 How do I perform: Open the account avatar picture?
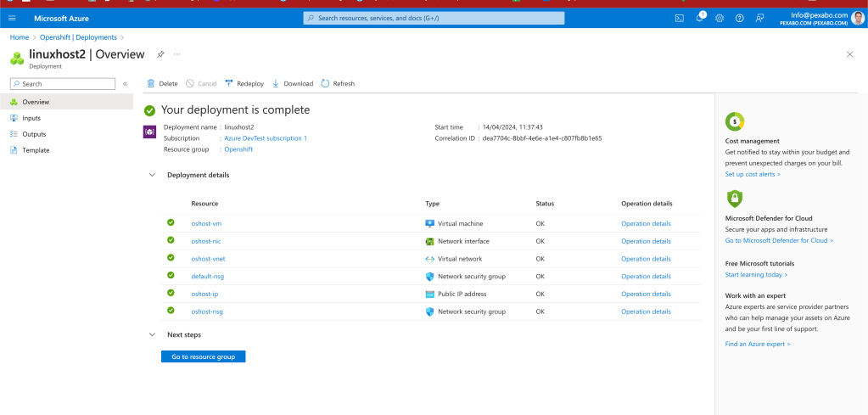pyautogui.click(x=857, y=19)
